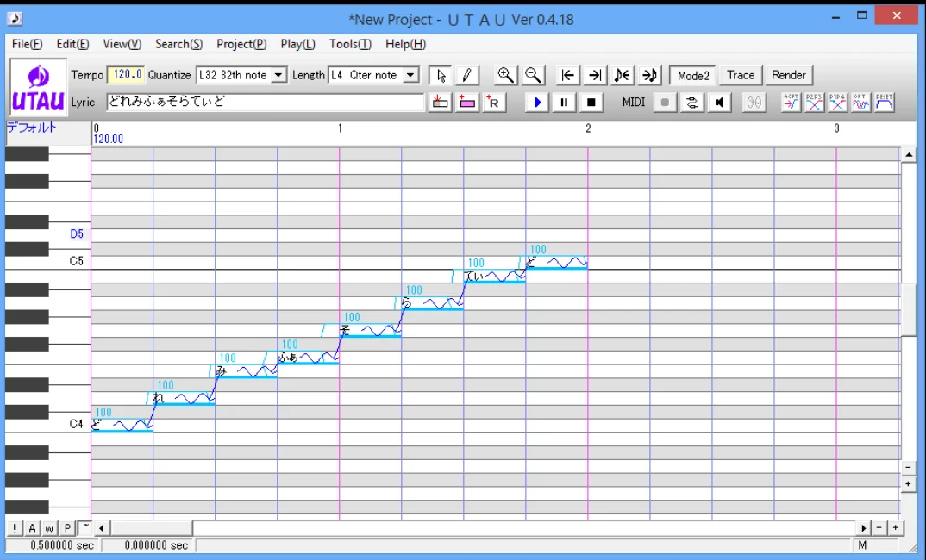Image resolution: width=926 pixels, height=560 pixels.
Task: Click the vertical scrollbar up arrow
Action: 908,155
